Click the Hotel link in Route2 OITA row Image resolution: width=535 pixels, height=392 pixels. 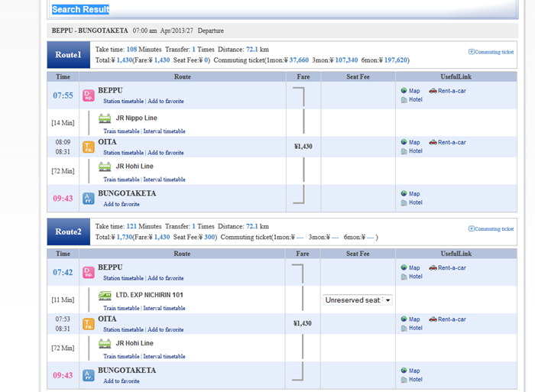coord(416,329)
